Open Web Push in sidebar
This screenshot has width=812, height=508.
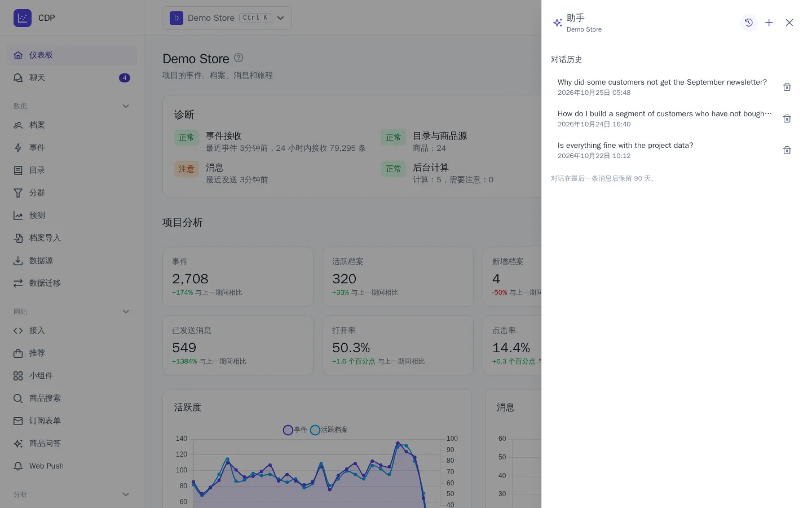(x=72, y=466)
